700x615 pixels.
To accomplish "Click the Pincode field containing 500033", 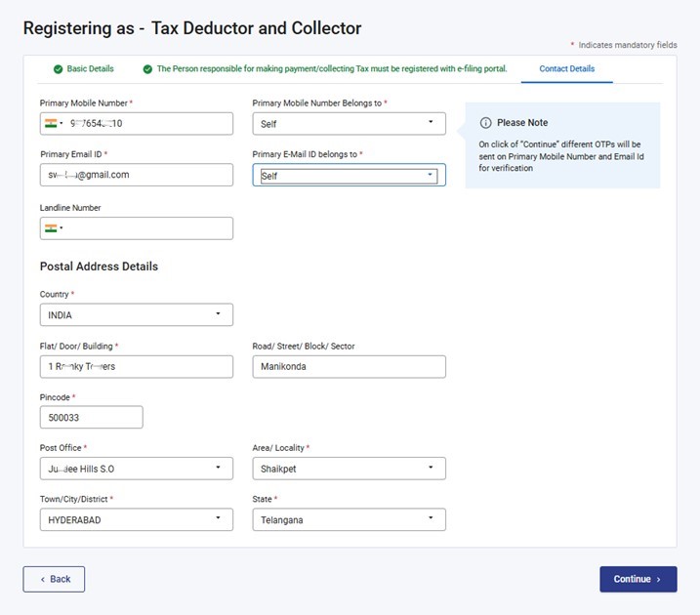I will pyautogui.click(x=91, y=418).
